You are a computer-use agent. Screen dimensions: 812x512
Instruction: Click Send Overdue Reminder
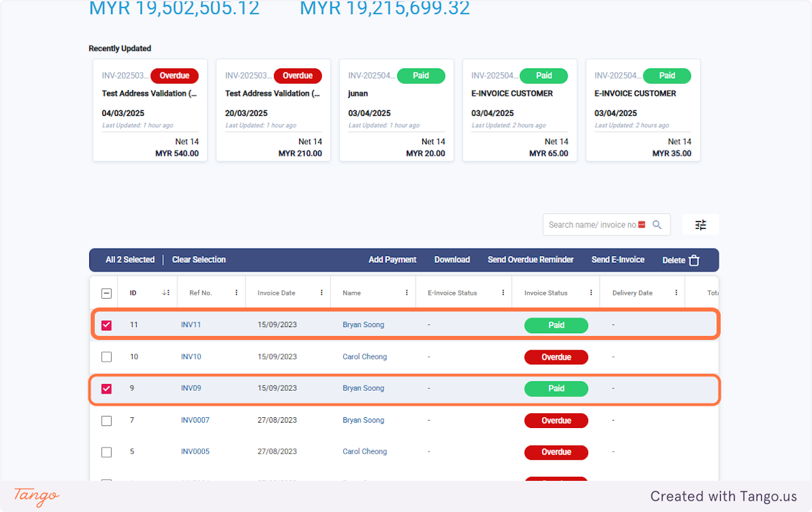click(531, 259)
